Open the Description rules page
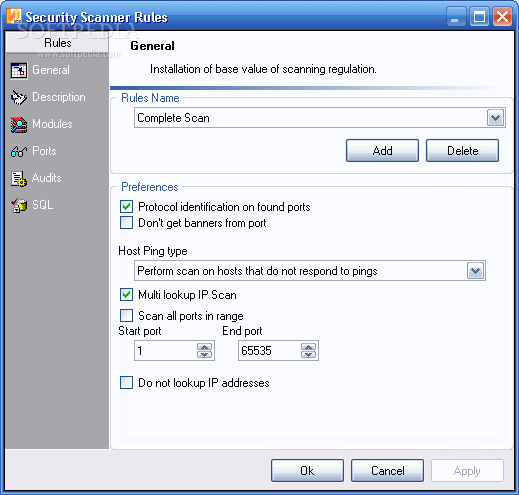The width and height of the screenshot is (519, 495). tap(59, 97)
